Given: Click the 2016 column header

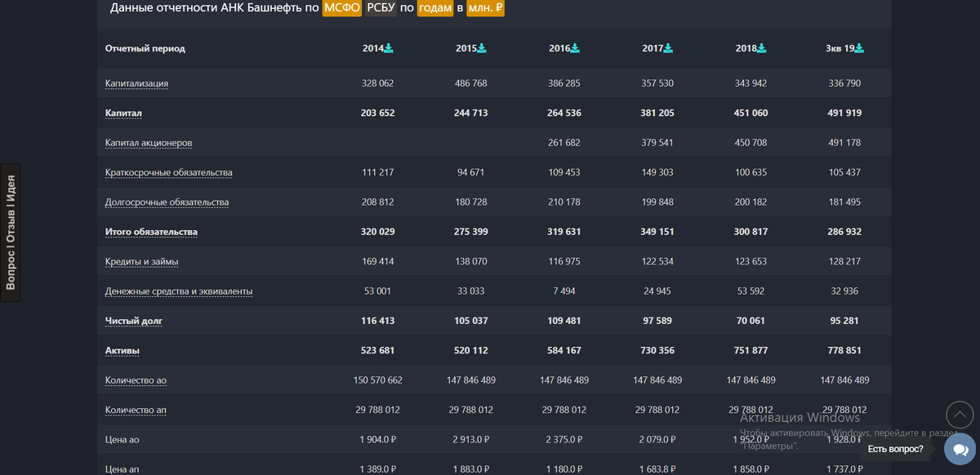Looking at the screenshot, I should coord(559,48).
